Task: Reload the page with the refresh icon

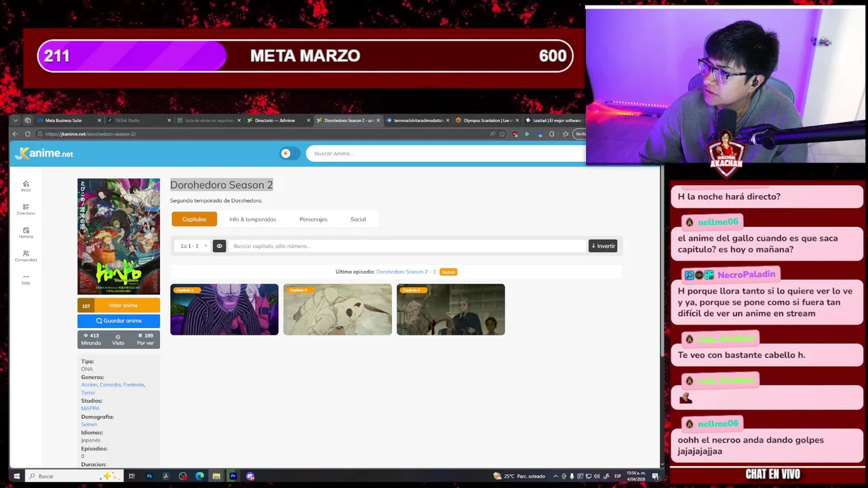Action: [28, 134]
